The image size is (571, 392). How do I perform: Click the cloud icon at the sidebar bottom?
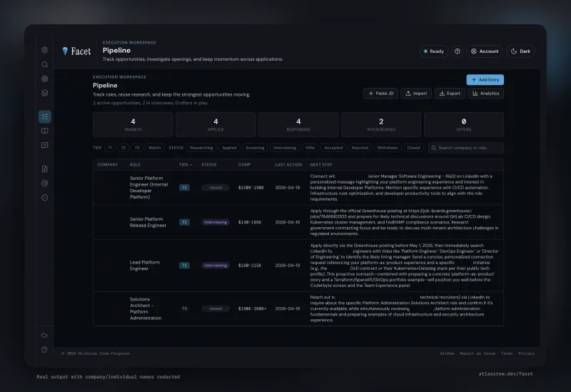click(44, 335)
